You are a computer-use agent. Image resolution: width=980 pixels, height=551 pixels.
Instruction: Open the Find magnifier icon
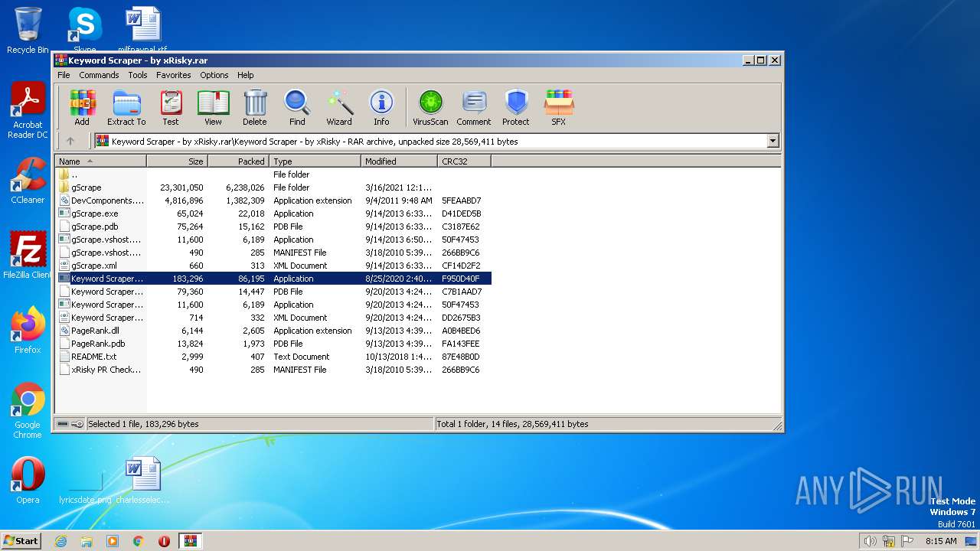coord(297,107)
